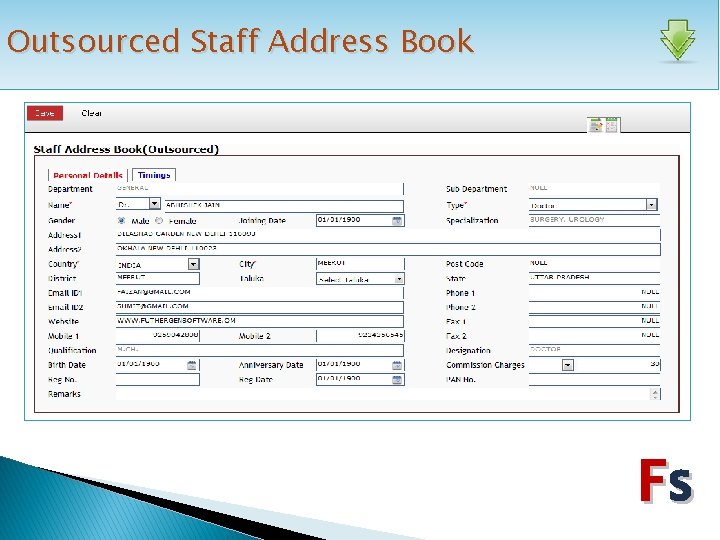Viewport: 720px width, 540px height.
Task: Switch to the Personal Details tab
Action: pyautogui.click(x=88, y=175)
